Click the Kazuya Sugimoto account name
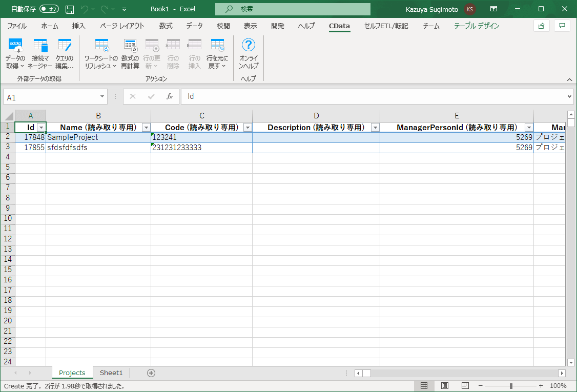The height and width of the screenshot is (392, 577). click(x=432, y=10)
